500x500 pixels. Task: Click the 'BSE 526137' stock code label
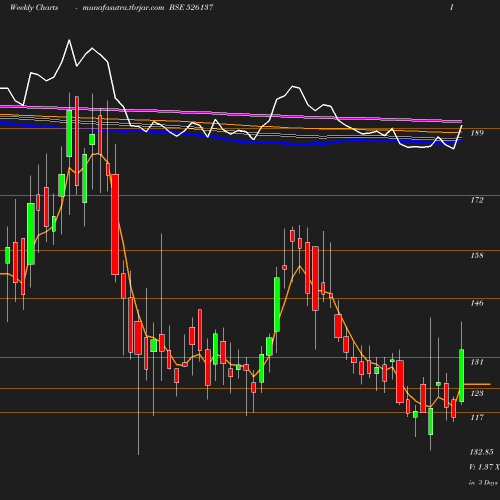pos(191,7)
